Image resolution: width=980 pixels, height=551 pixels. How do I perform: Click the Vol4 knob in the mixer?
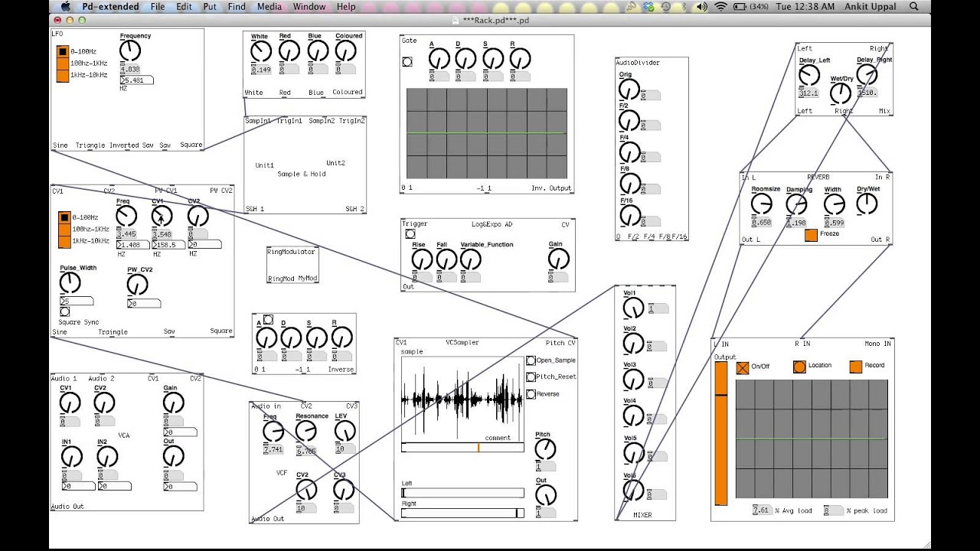click(633, 416)
